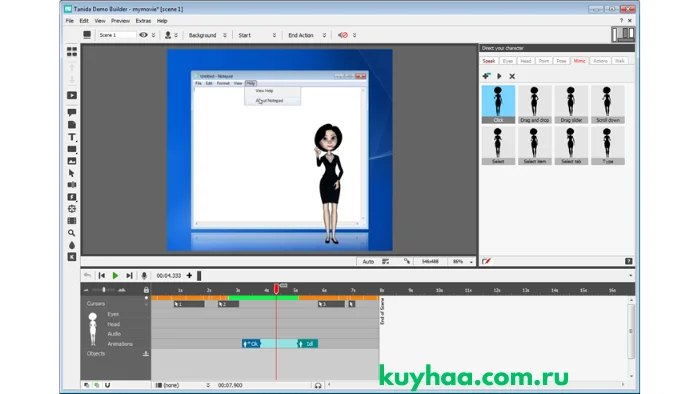This screenshot has height=394, width=700.
Task: Expand arrow next to eye icon
Action: pyautogui.click(x=153, y=35)
